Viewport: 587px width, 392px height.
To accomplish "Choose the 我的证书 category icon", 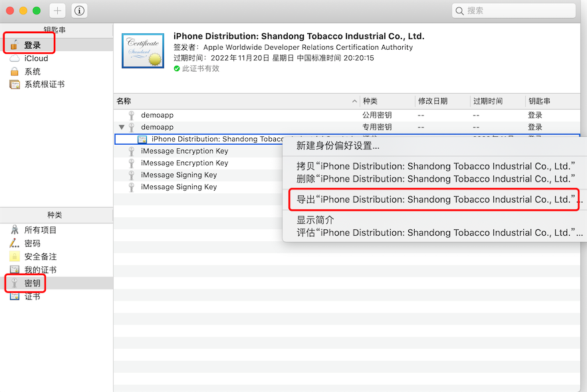I will pyautogui.click(x=15, y=270).
